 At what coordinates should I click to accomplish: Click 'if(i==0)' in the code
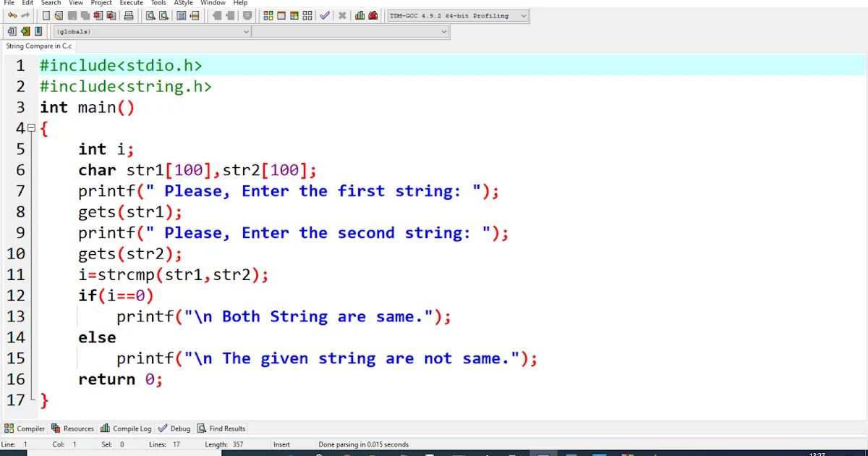tap(116, 296)
